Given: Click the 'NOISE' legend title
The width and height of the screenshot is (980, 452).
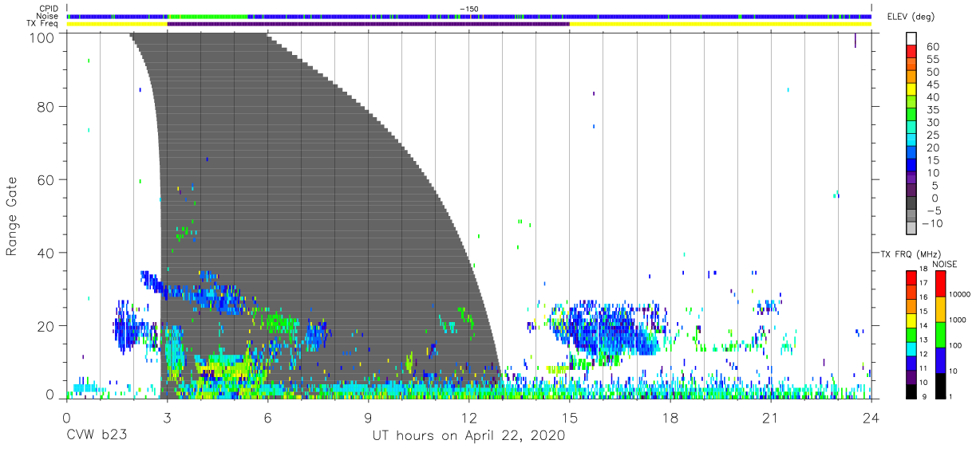Looking at the screenshot, I should click(x=943, y=264).
